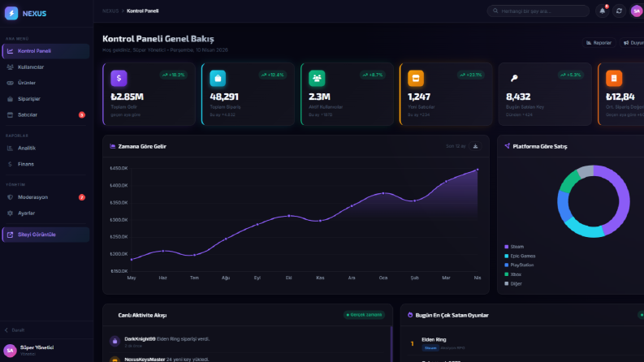
Task: Open Satıcılar in the sidebar
Action: coord(45,115)
